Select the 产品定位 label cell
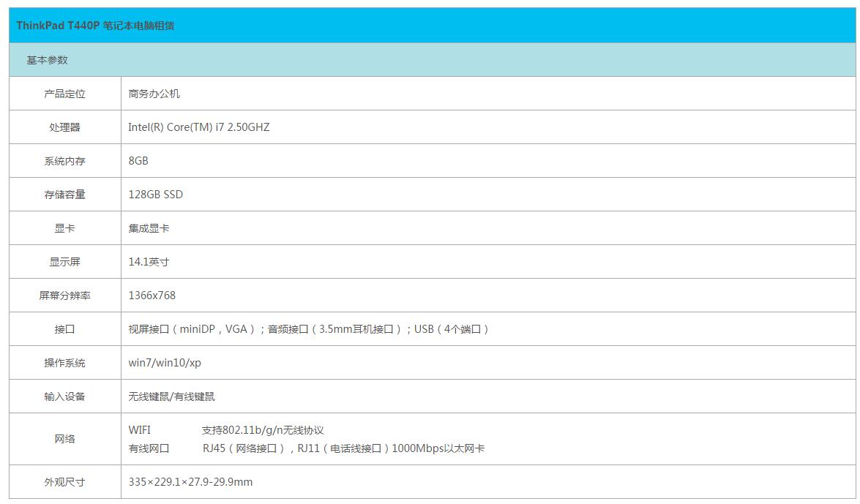The image size is (860, 504). click(65, 94)
